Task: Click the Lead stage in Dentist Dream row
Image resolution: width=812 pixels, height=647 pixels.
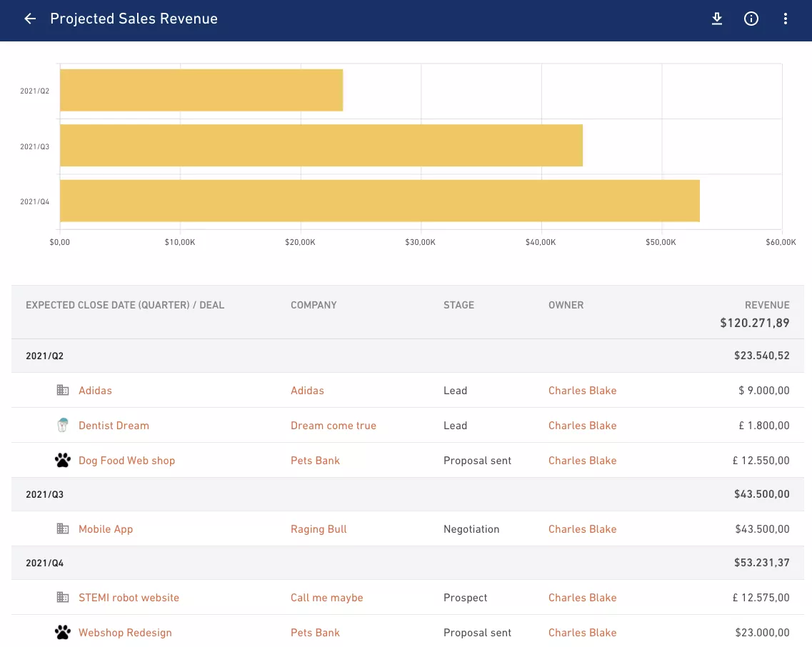Action: (455, 426)
